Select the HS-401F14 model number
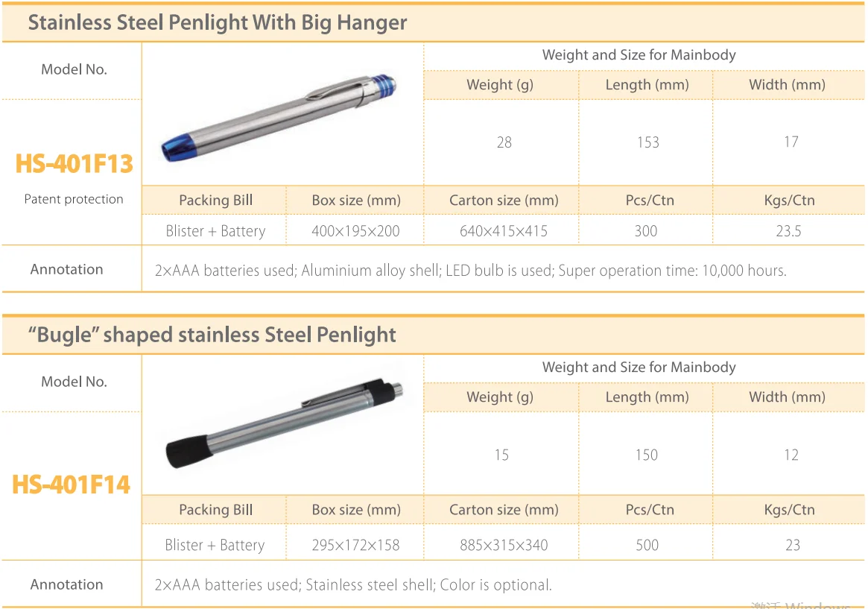 pos(72,485)
